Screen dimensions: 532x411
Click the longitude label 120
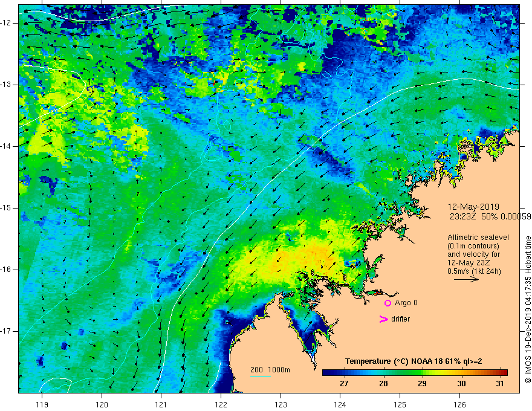(102, 404)
